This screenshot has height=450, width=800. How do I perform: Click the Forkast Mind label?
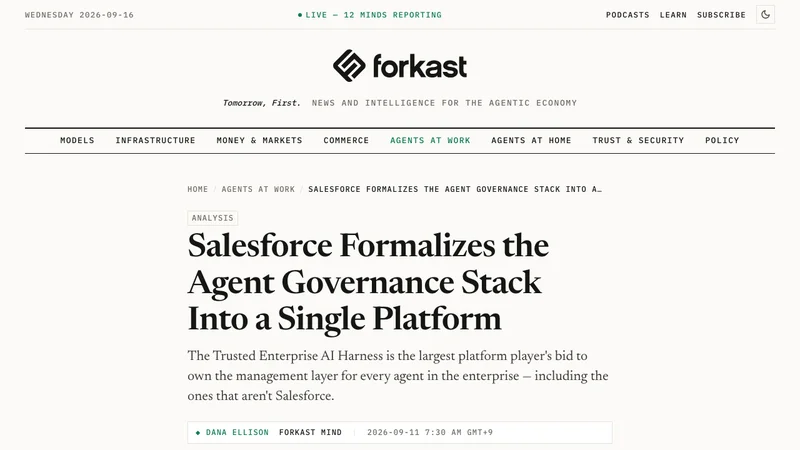[x=310, y=432]
